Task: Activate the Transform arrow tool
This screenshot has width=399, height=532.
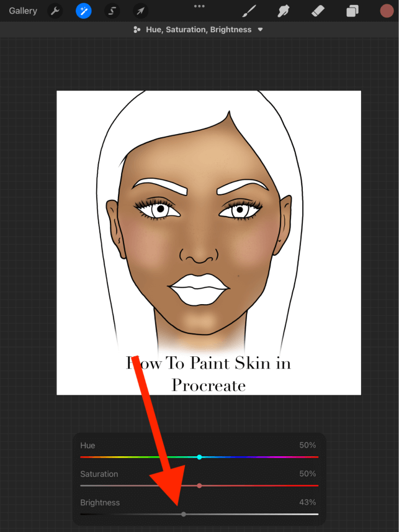Action: 140,11
